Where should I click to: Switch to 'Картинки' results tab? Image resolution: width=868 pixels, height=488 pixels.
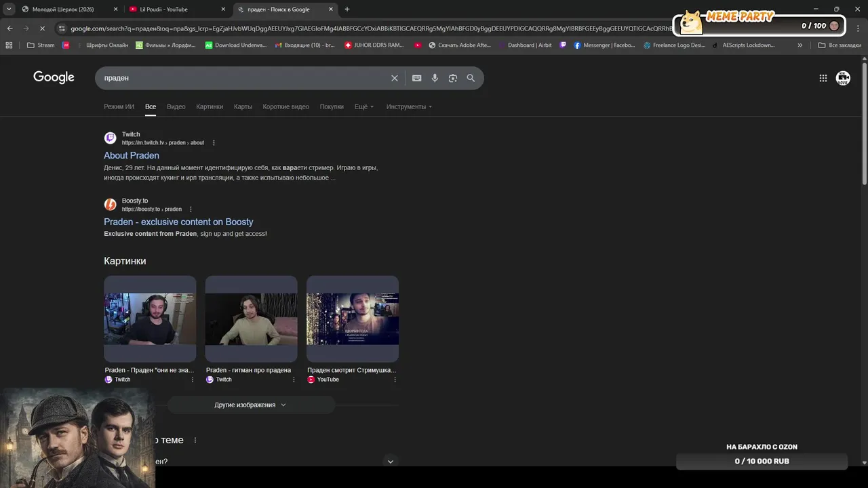click(210, 107)
